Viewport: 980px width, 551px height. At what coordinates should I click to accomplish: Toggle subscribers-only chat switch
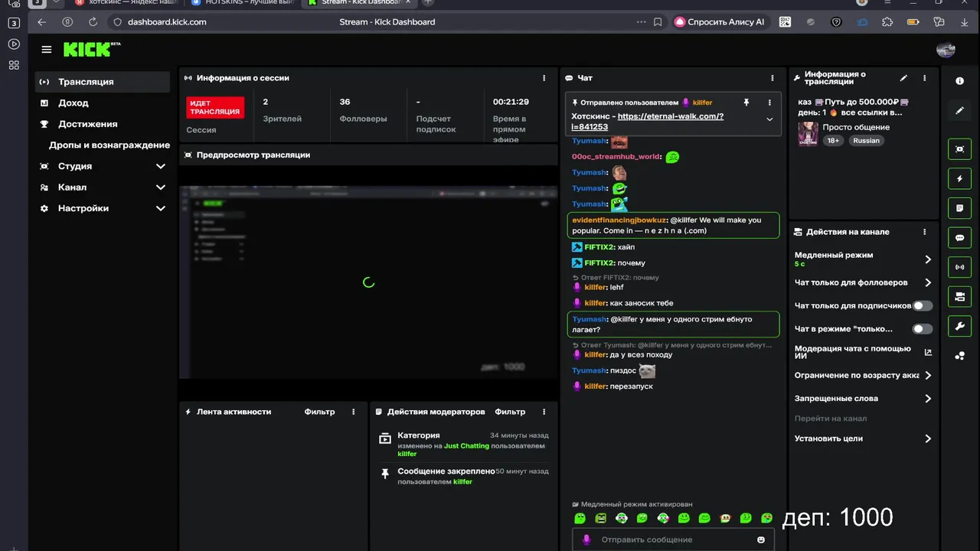pos(923,305)
